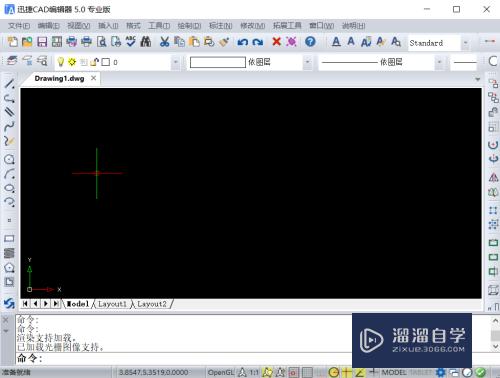Collapse command panel with small down arrow
500x378 pixels.
point(6,331)
